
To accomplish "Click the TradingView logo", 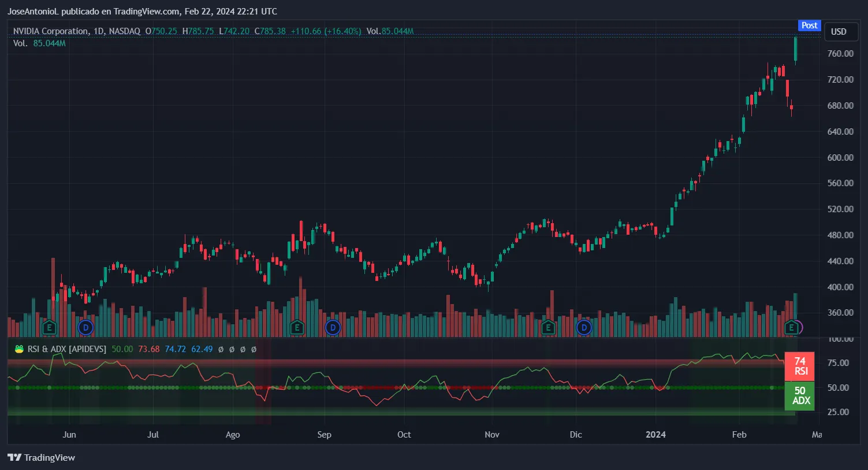I will (42, 457).
